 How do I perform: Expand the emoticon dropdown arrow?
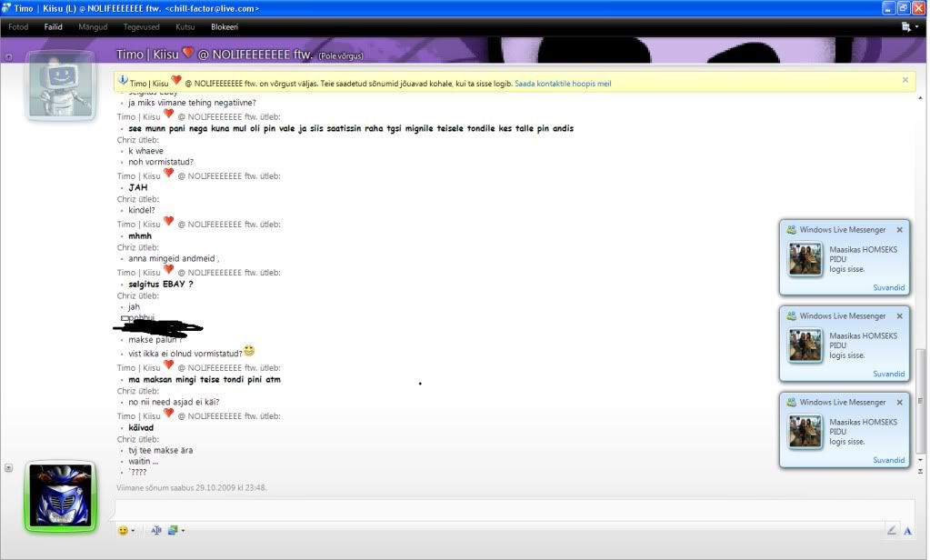tap(134, 531)
